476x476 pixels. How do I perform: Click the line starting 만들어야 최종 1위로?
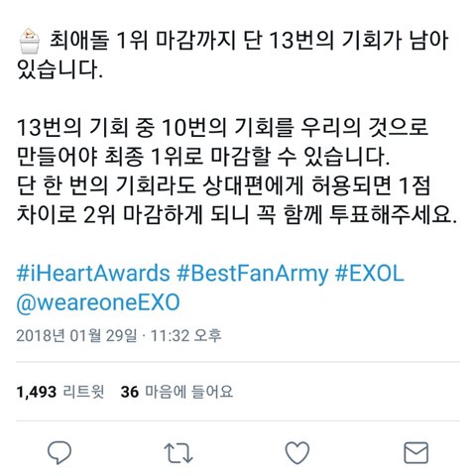pos(203,157)
